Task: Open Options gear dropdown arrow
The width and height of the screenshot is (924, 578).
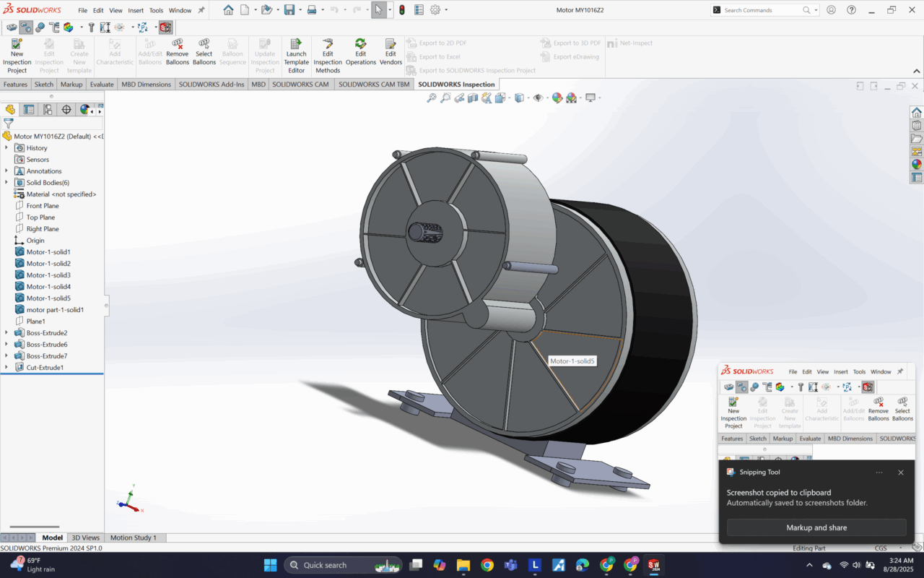Action: tap(446, 10)
